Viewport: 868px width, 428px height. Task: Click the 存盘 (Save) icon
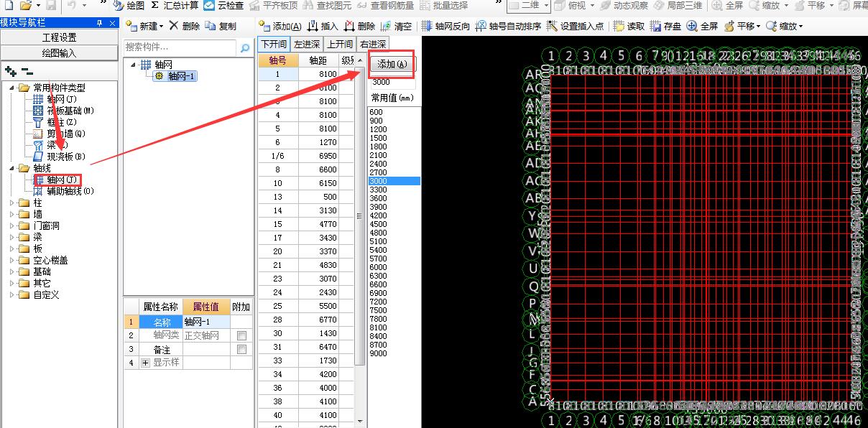[x=655, y=27]
